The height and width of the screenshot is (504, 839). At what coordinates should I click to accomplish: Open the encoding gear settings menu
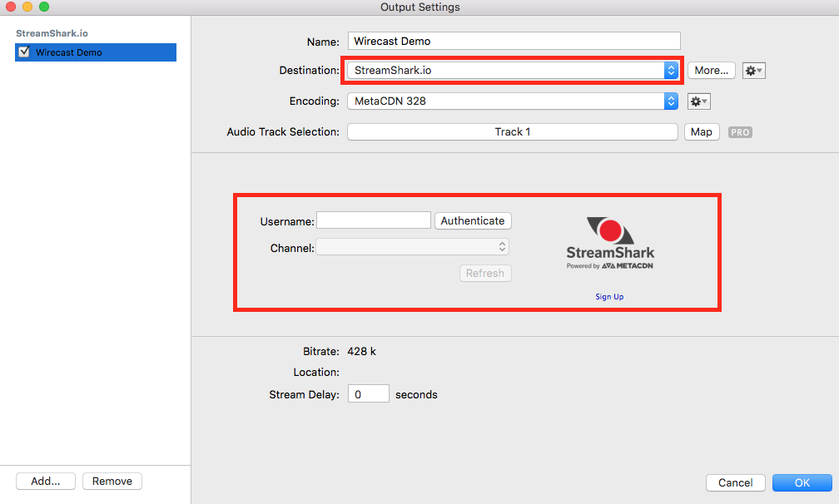(699, 101)
